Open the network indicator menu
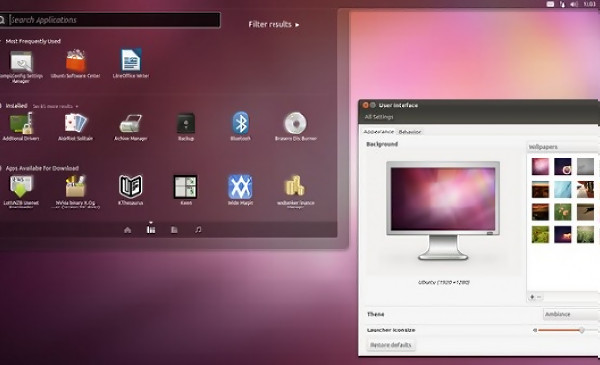The image size is (600, 365). click(562, 4)
